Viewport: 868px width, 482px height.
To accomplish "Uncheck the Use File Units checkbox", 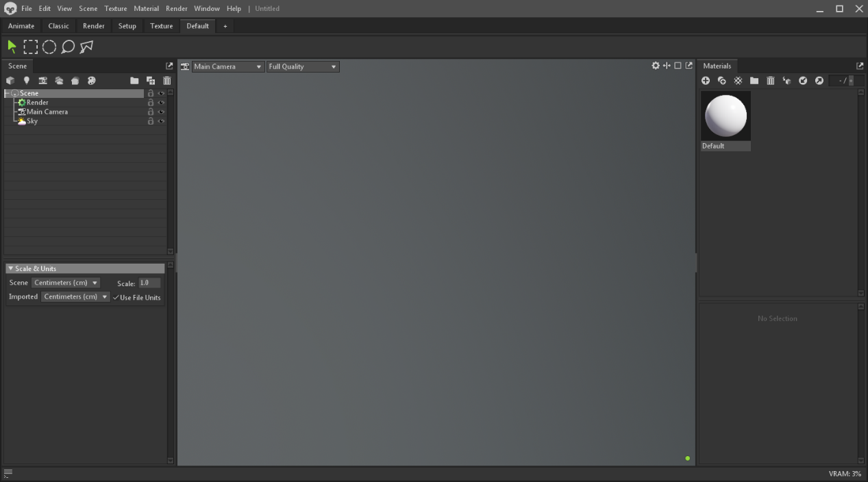I will pos(116,297).
